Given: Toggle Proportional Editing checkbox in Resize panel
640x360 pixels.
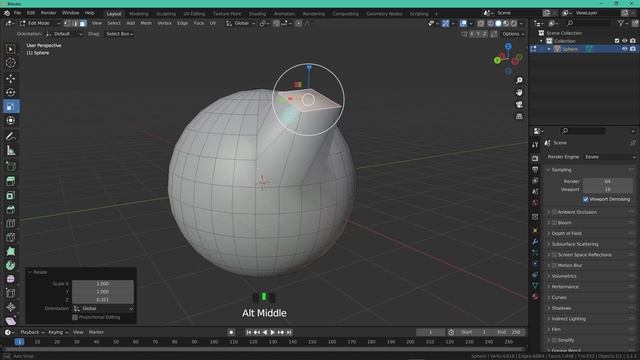Looking at the screenshot, I should (75, 317).
